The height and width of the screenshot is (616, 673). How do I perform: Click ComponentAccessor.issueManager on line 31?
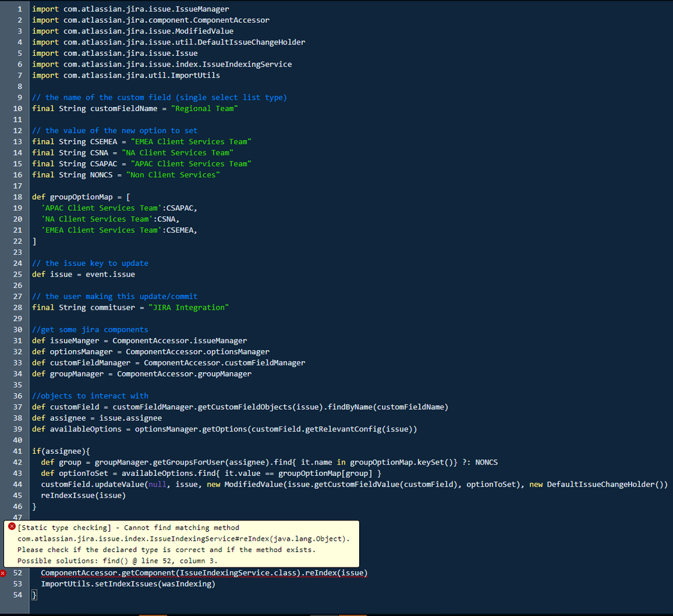[180, 341]
